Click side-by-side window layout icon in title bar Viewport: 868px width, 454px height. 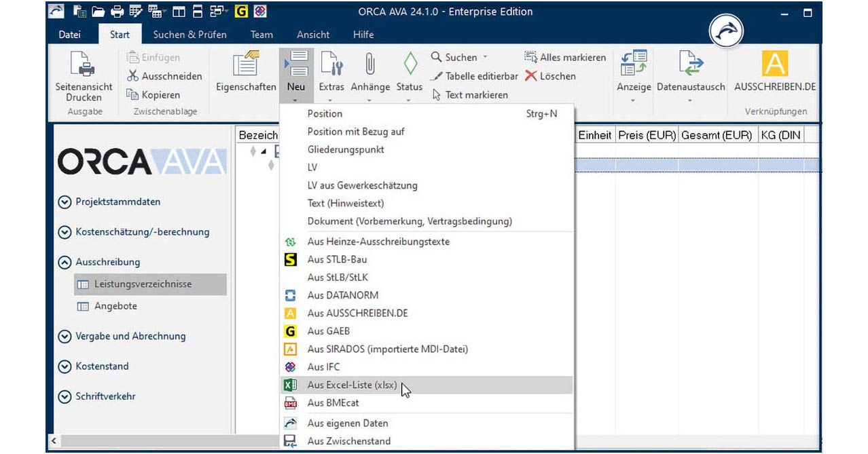click(x=179, y=12)
